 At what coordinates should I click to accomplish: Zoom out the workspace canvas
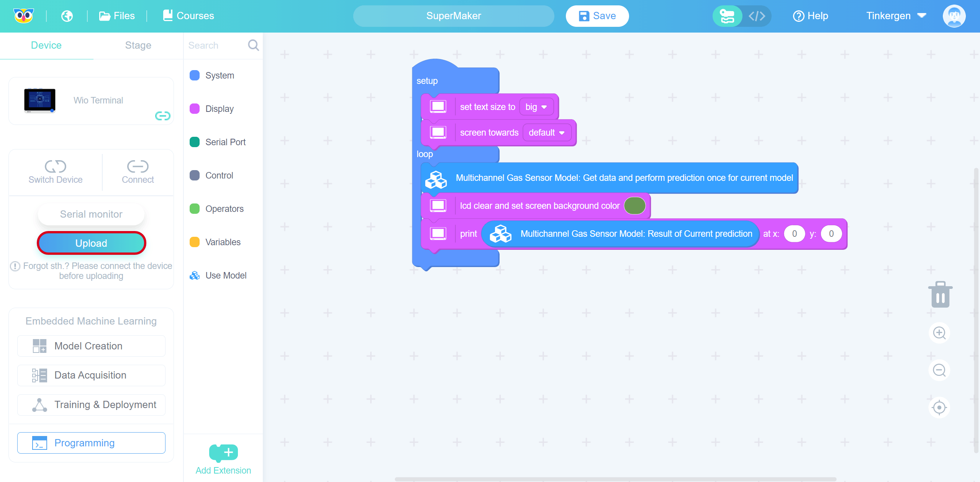939,370
